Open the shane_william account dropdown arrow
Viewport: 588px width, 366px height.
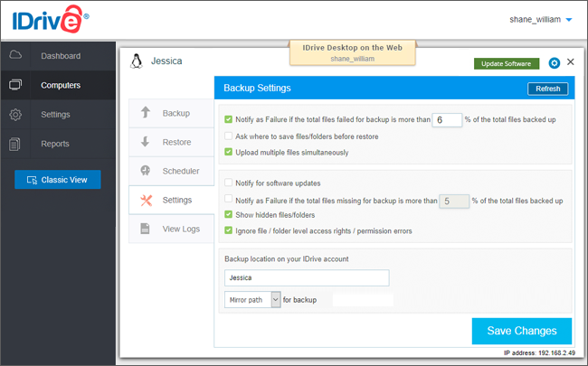[569, 20]
